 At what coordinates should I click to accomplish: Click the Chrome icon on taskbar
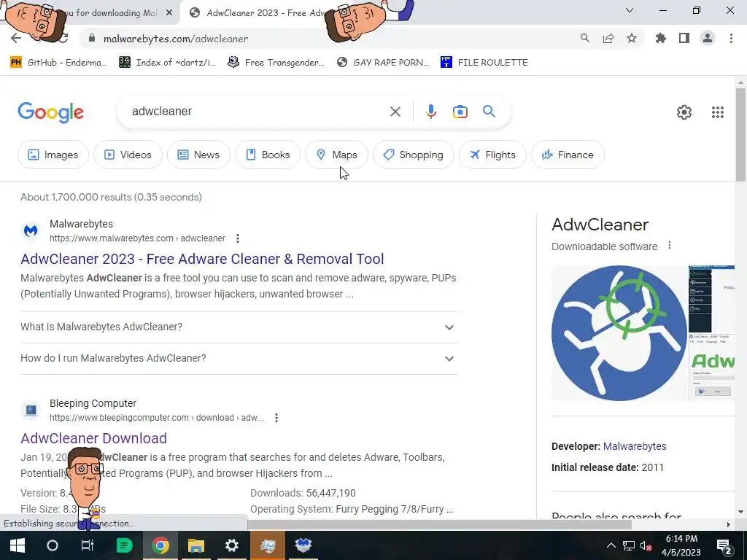[160, 545]
